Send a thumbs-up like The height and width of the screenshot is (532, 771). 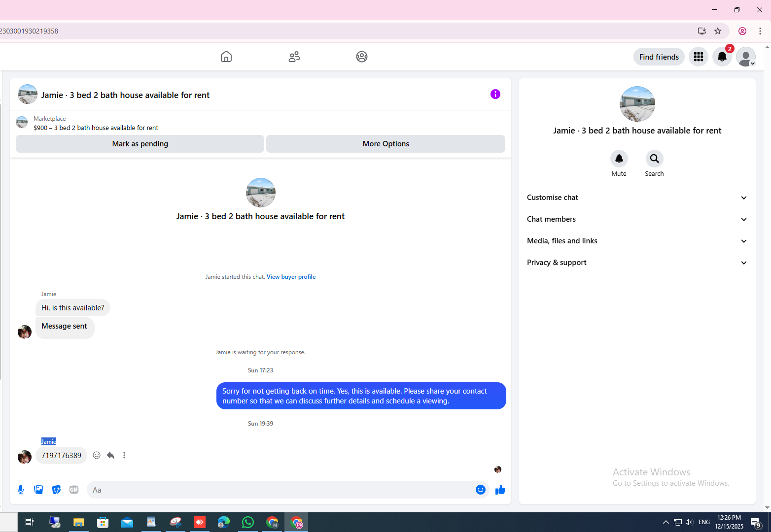pyautogui.click(x=500, y=490)
